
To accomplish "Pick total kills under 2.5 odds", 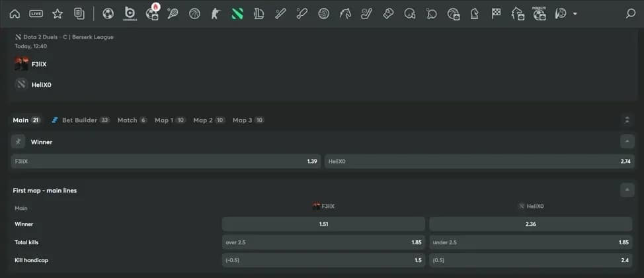I will (531, 242).
